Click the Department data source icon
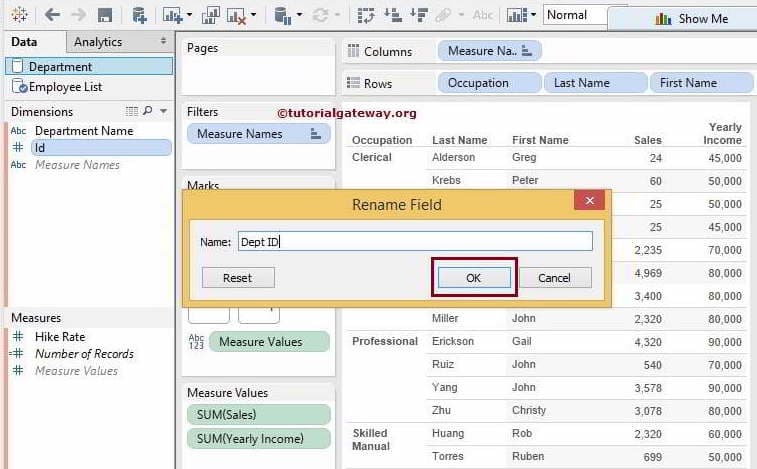757x469 pixels. (x=17, y=66)
